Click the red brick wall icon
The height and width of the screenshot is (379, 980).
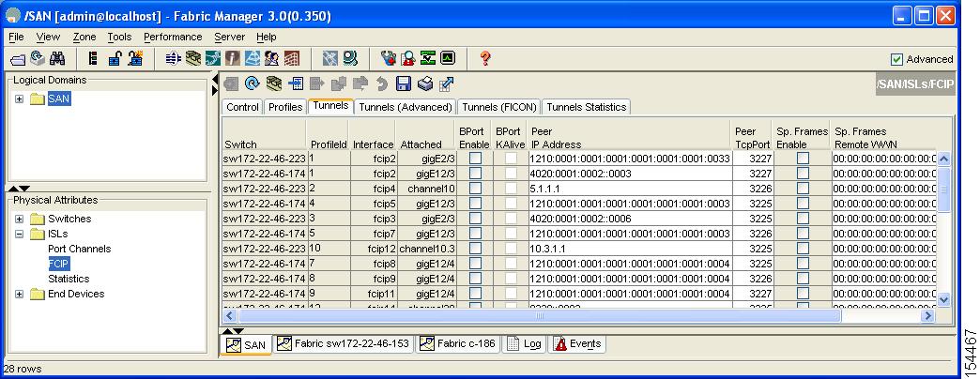pyautogui.click(x=291, y=59)
